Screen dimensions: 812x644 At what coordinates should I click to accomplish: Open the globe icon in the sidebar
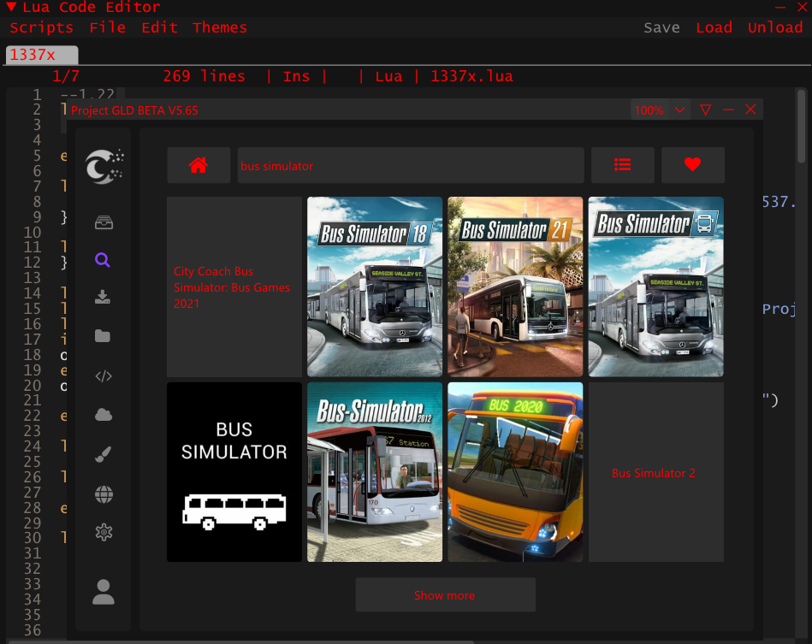pos(104,494)
